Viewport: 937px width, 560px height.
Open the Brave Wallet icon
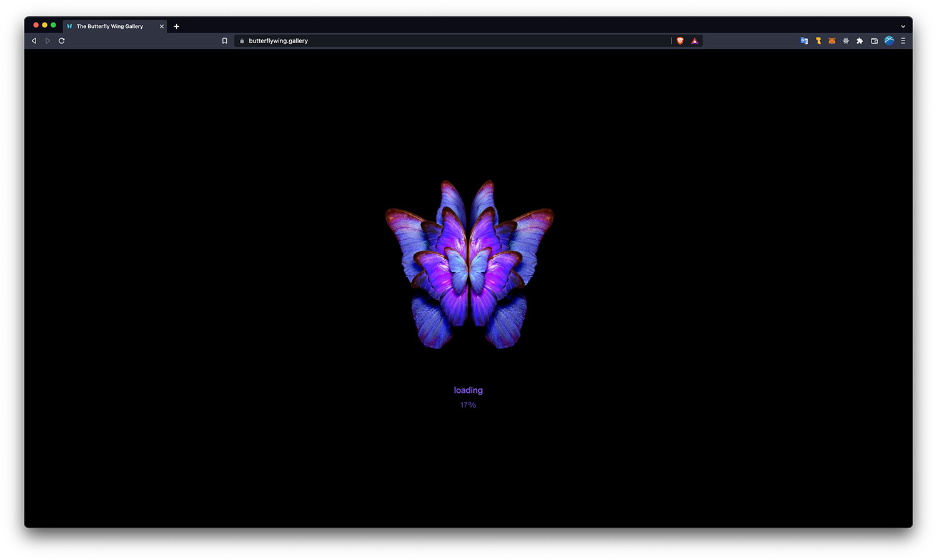[875, 41]
